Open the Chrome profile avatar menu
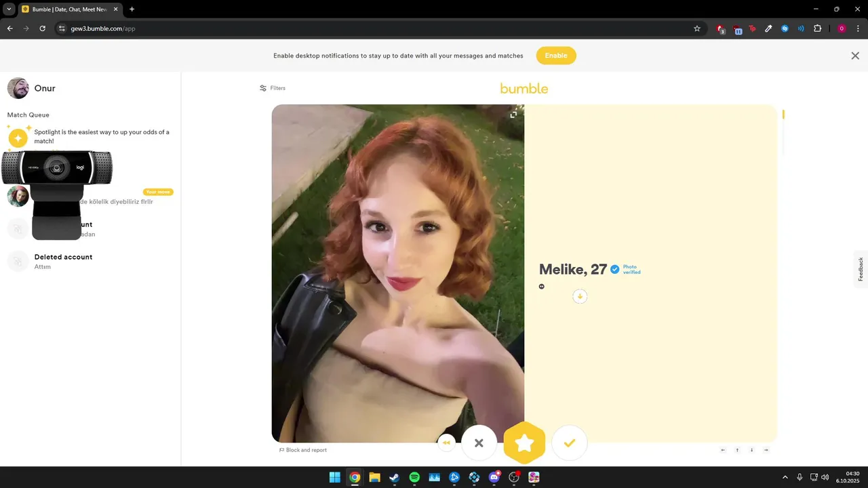Image resolution: width=868 pixels, height=488 pixels. (842, 28)
